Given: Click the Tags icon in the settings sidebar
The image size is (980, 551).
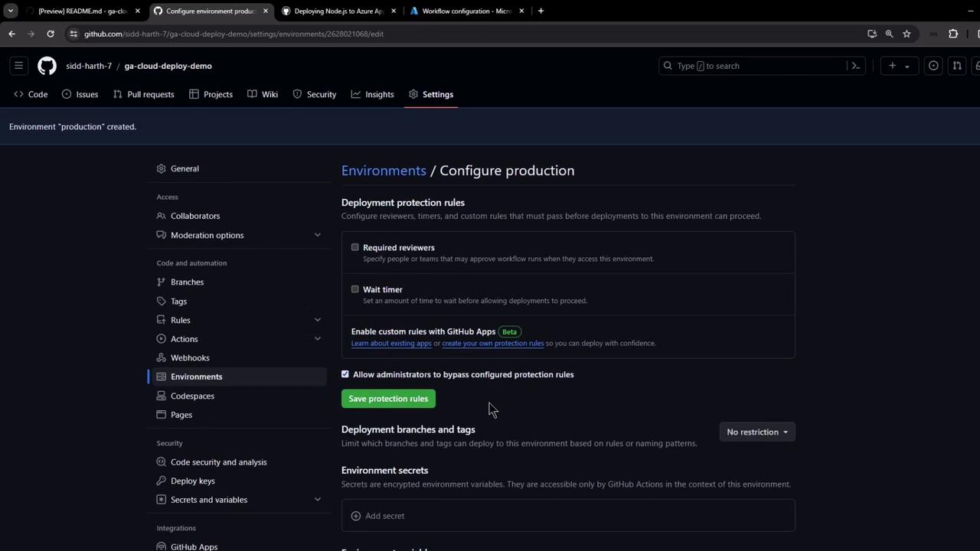Looking at the screenshot, I should (x=161, y=301).
